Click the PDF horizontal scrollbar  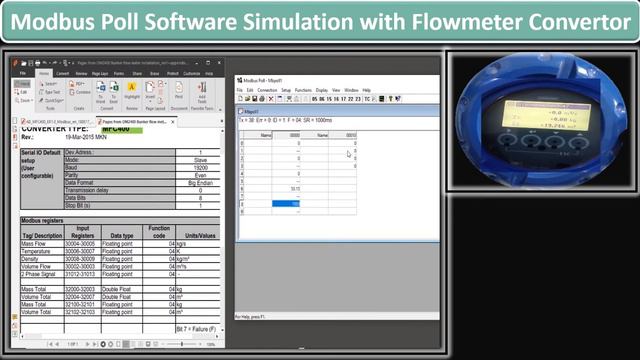120,336
